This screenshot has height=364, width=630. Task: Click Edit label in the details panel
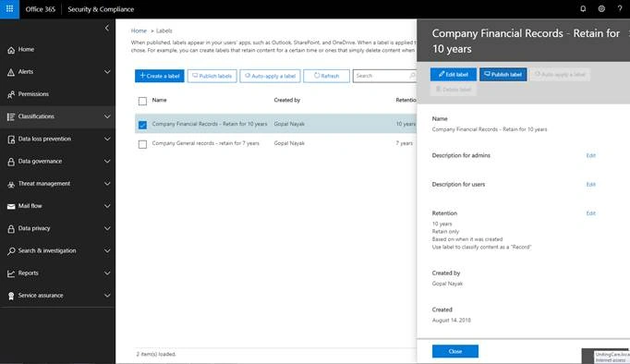point(454,74)
